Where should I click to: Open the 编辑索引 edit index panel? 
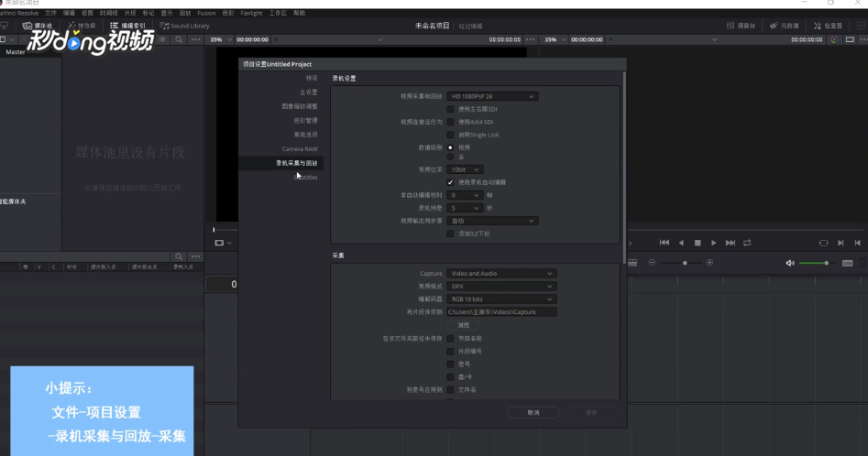coord(127,26)
